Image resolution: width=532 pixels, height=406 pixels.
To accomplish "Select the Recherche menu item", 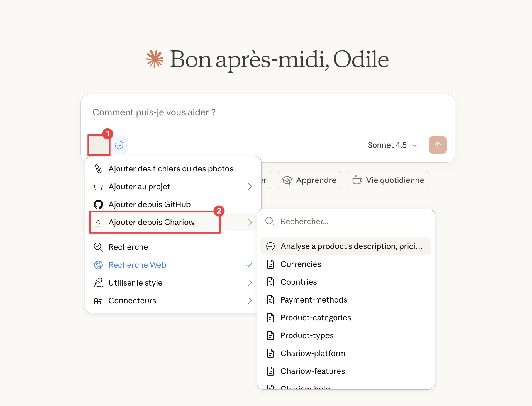I will pyautogui.click(x=128, y=247).
